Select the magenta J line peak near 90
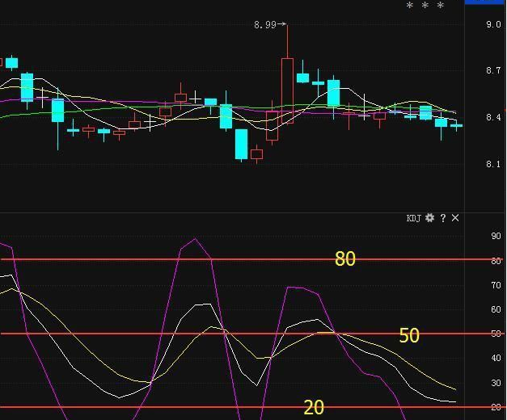This screenshot has height=420, width=507. [195, 239]
